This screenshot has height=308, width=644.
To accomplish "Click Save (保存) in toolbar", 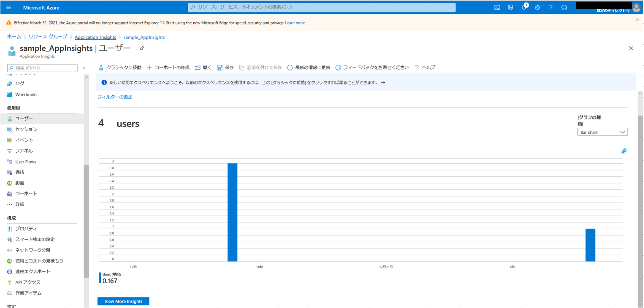I will pos(225,68).
